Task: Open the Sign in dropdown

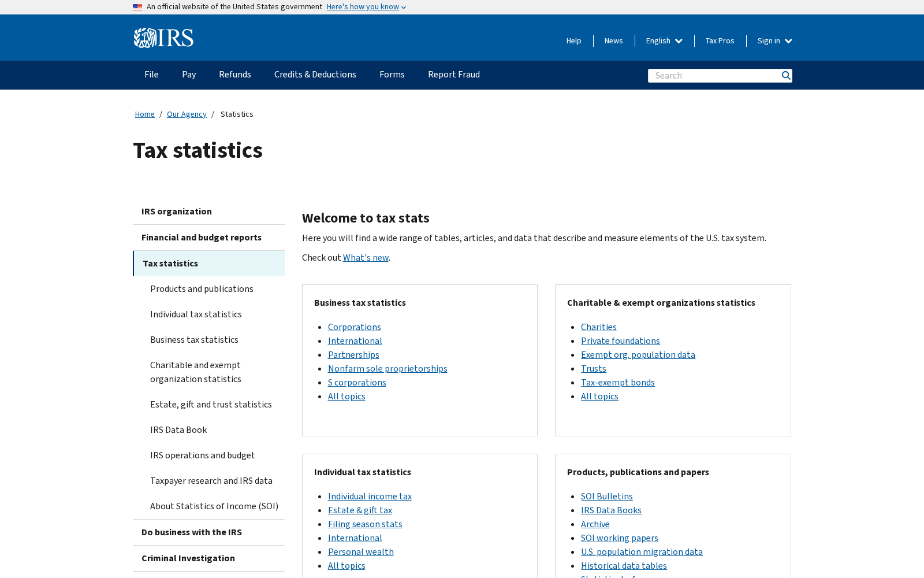Action: tap(774, 40)
